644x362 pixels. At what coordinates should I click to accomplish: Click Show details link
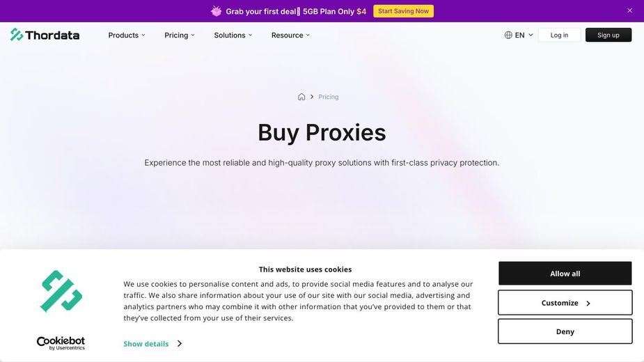[x=146, y=344]
